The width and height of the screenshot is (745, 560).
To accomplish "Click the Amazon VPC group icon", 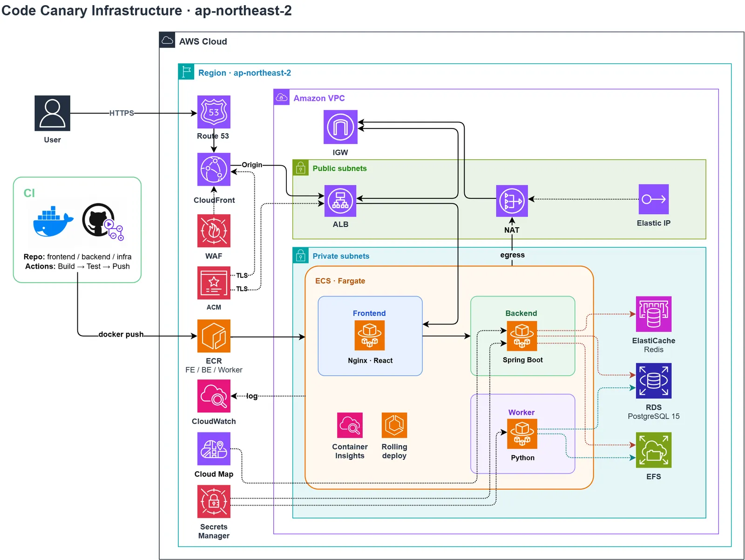I will [x=282, y=97].
